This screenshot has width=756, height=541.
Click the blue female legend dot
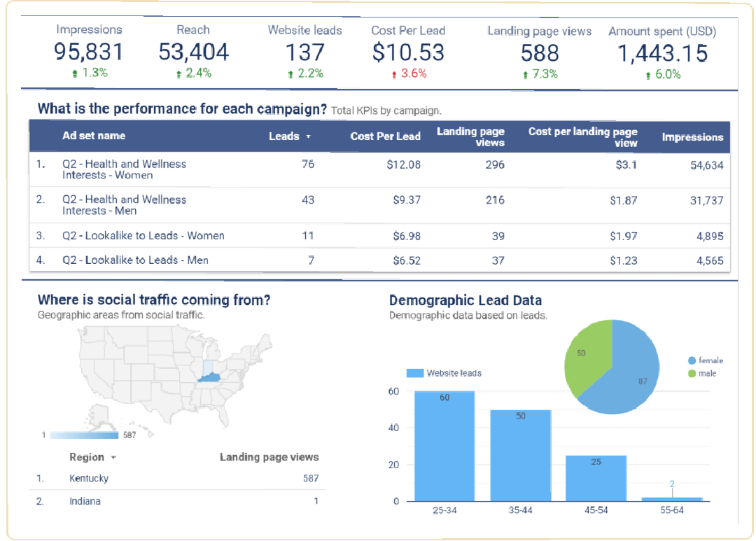pyautogui.click(x=692, y=360)
